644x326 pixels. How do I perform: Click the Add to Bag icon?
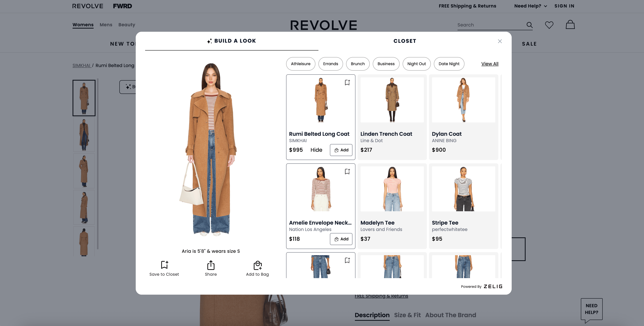[x=258, y=265]
